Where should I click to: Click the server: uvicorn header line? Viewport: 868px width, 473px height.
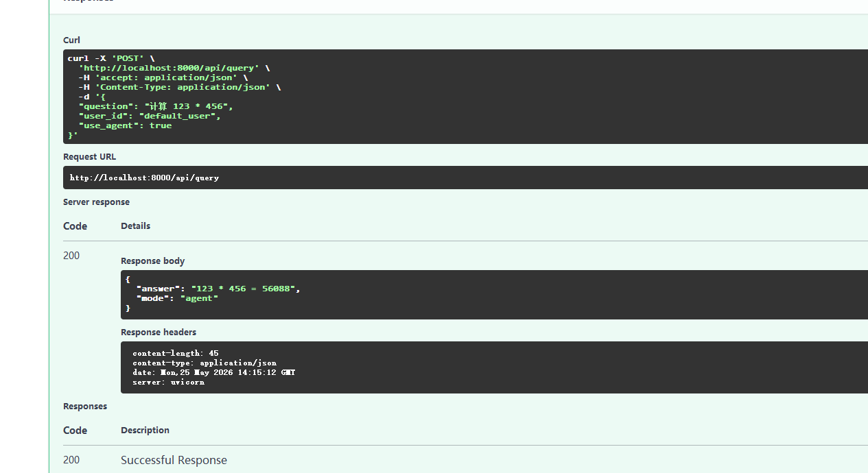click(168, 382)
